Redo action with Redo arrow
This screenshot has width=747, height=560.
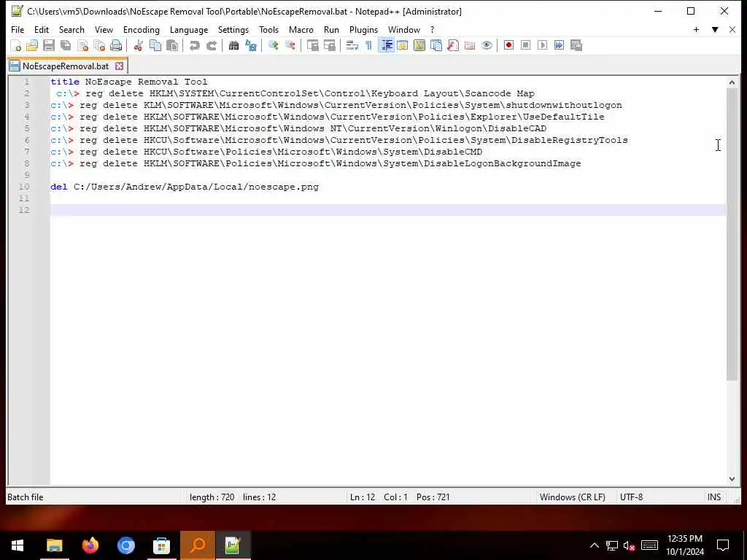(211, 45)
